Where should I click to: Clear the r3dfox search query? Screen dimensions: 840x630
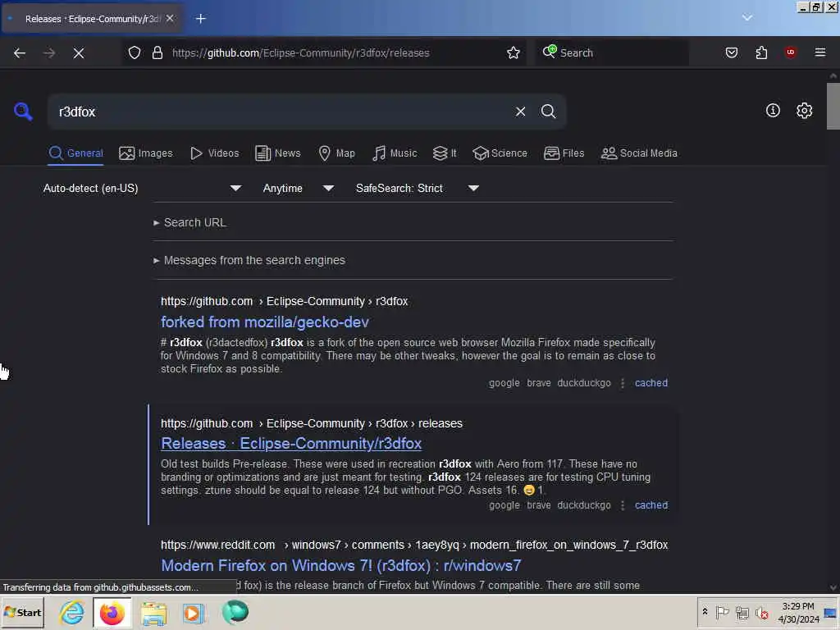coord(520,112)
